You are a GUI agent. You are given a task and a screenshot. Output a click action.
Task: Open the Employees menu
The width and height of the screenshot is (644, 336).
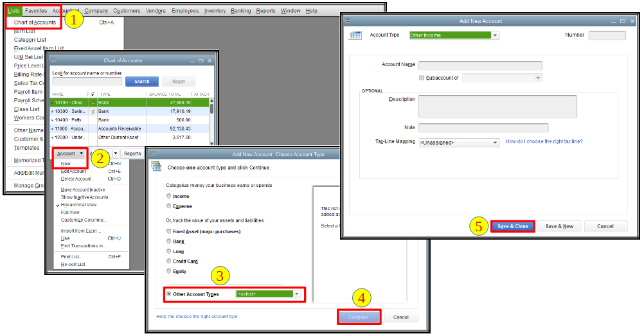pos(185,11)
